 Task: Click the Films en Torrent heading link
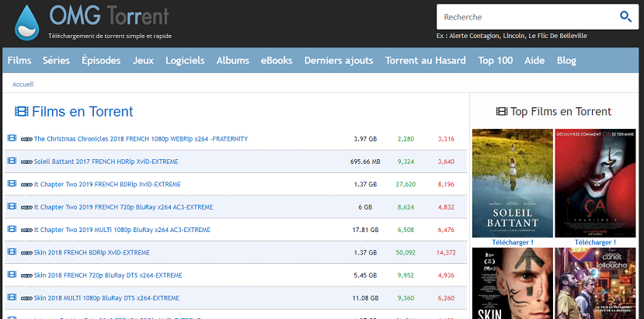(82, 111)
